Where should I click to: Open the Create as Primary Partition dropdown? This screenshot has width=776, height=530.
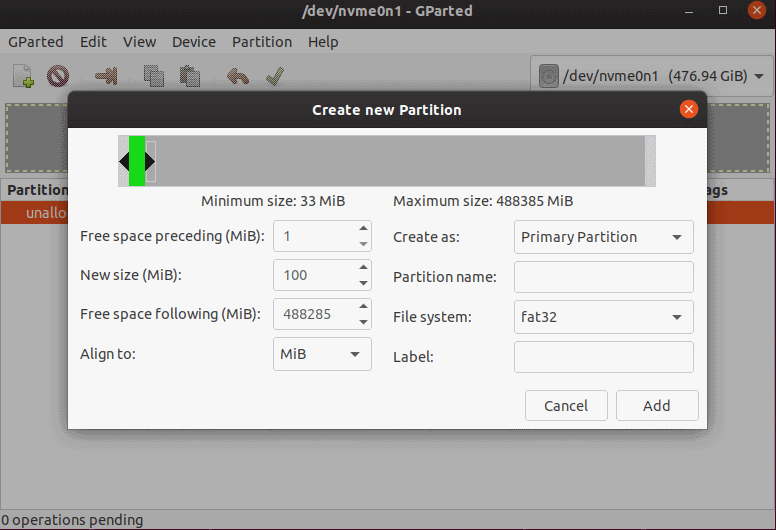click(x=603, y=237)
